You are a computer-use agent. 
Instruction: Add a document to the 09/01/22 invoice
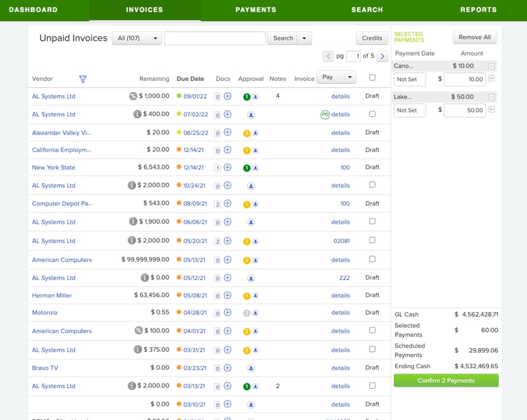pos(228,97)
